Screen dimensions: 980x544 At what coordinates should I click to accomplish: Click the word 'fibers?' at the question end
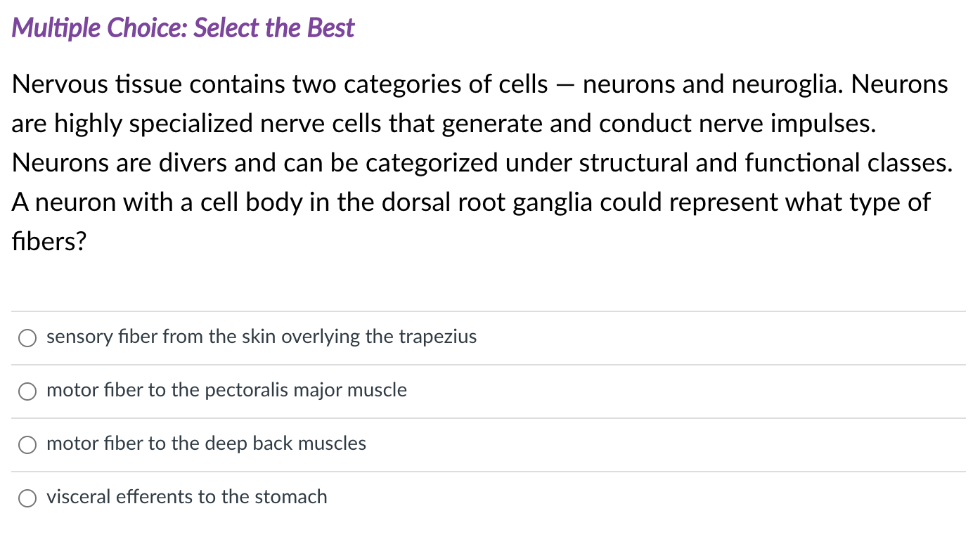point(47,241)
